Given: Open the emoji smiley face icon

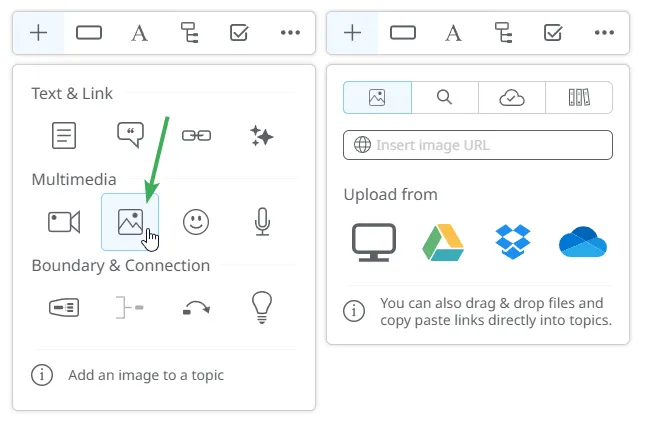Looking at the screenshot, I should coord(196,222).
